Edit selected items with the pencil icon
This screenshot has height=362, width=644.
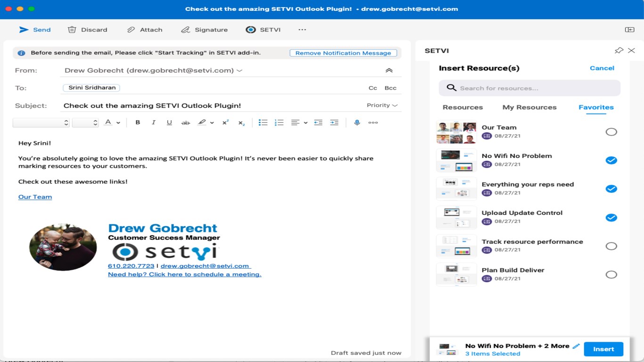point(576,346)
